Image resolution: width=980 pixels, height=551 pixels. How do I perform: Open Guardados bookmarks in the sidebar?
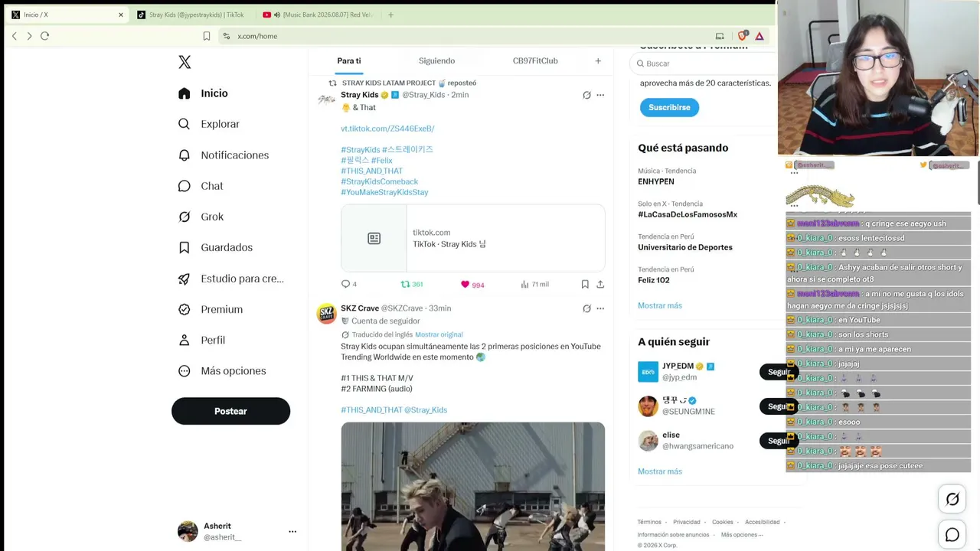click(215, 247)
